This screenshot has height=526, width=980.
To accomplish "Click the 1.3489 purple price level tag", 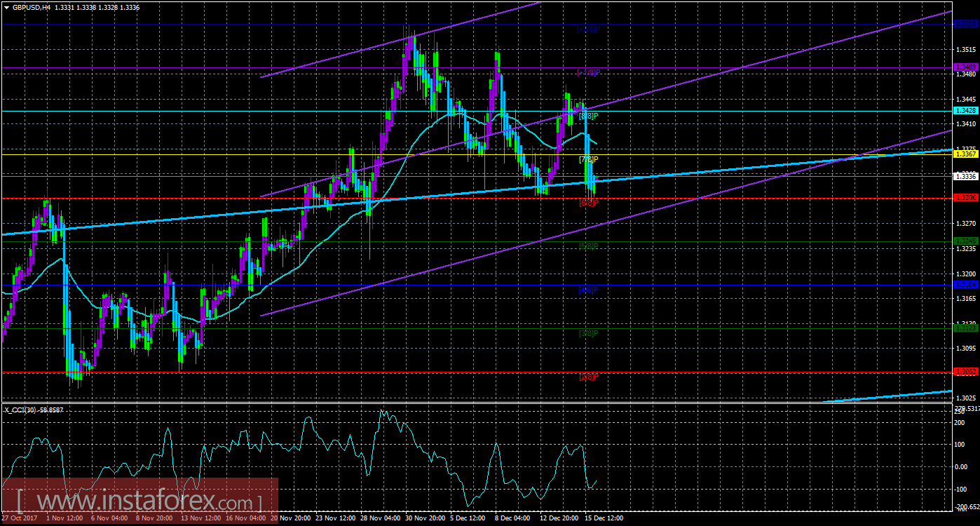I will [965, 67].
